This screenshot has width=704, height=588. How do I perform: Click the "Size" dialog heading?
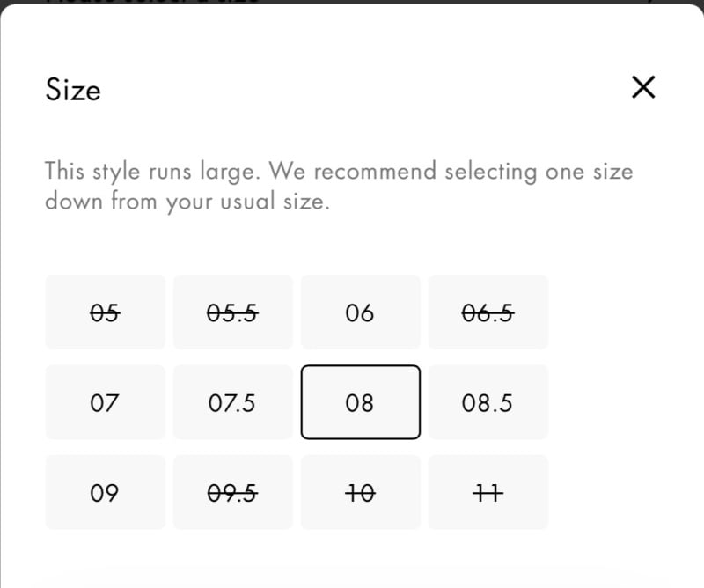(73, 90)
